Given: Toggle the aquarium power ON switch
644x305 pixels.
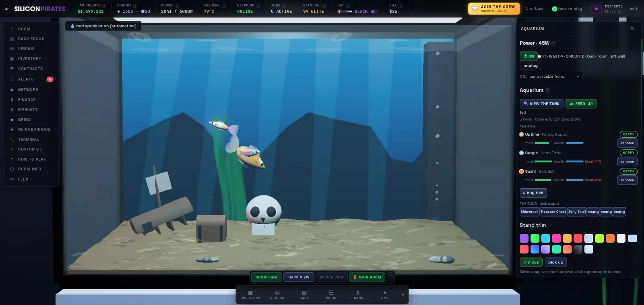Looking at the screenshot, I should pos(528,56).
